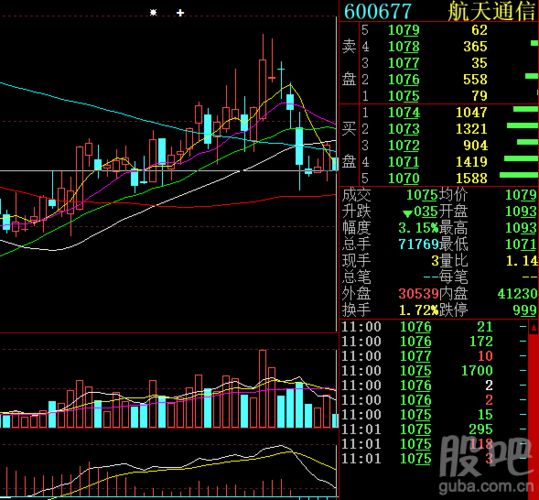Screen dimensions: 539x500
Task: Click the tallest red bar in volume panel
Action: pyautogui.click(x=263, y=389)
